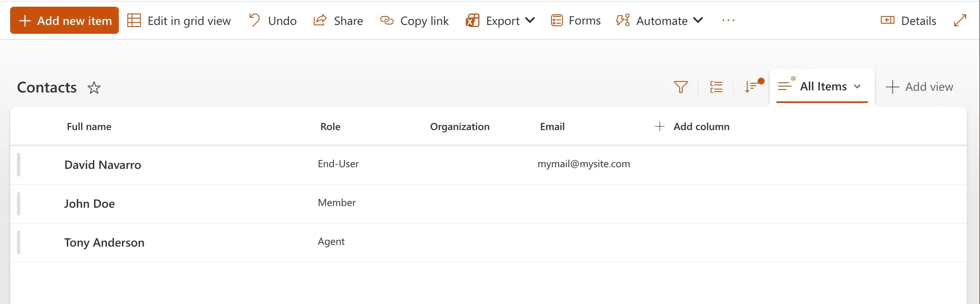Click the mymail@mysite.com email cell
Viewport: 980px width, 304px height.
coord(584,164)
